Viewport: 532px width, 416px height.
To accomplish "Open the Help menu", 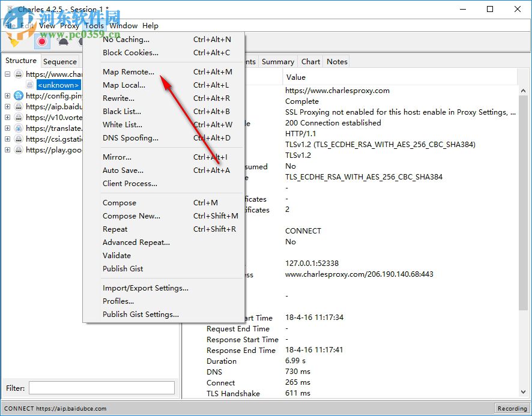I will (150, 26).
